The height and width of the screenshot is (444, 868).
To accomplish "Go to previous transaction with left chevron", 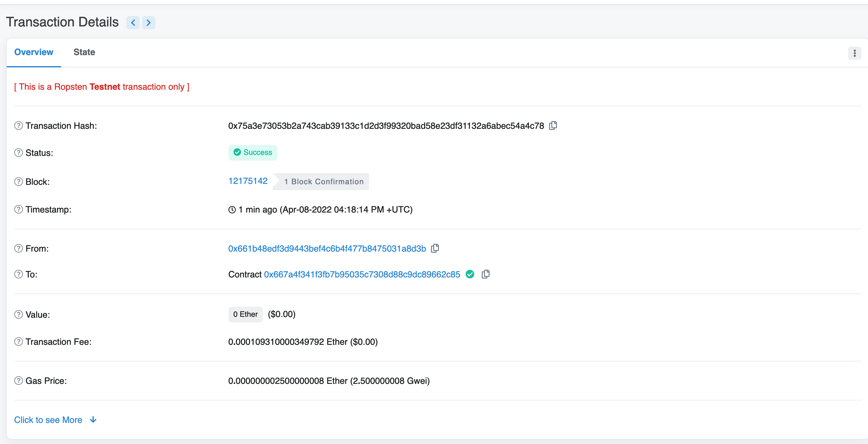I will pyautogui.click(x=133, y=23).
